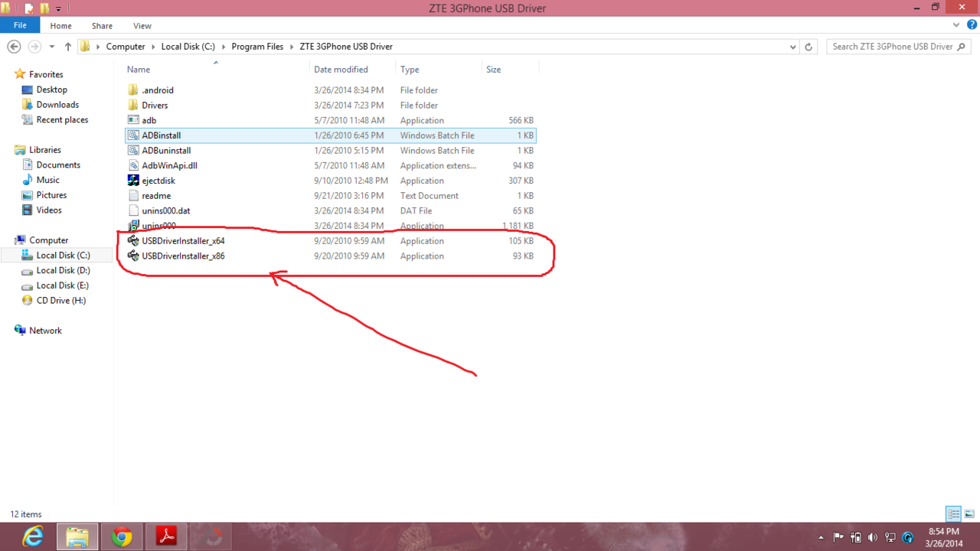The height and width of the screenshot is (551, 980).
Task: Go forward in folder history
Action: pyautogui.click(x=34, y=47)
